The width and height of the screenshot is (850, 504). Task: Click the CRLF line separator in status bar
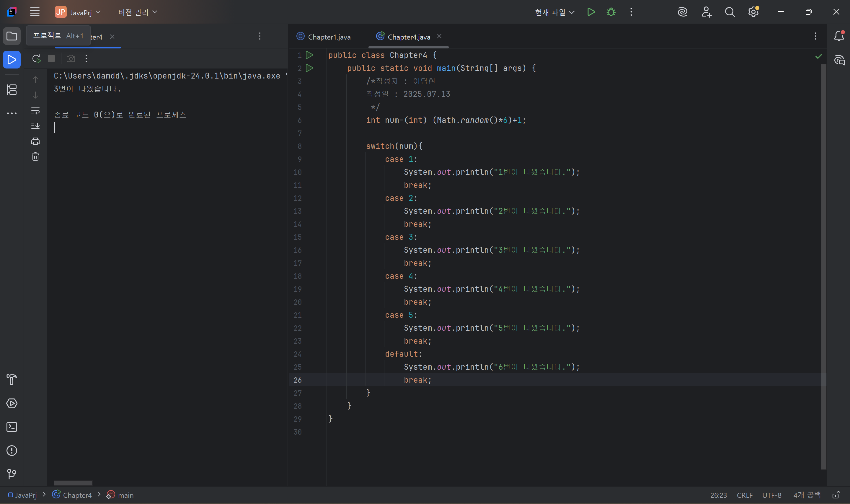pos(744,495)
